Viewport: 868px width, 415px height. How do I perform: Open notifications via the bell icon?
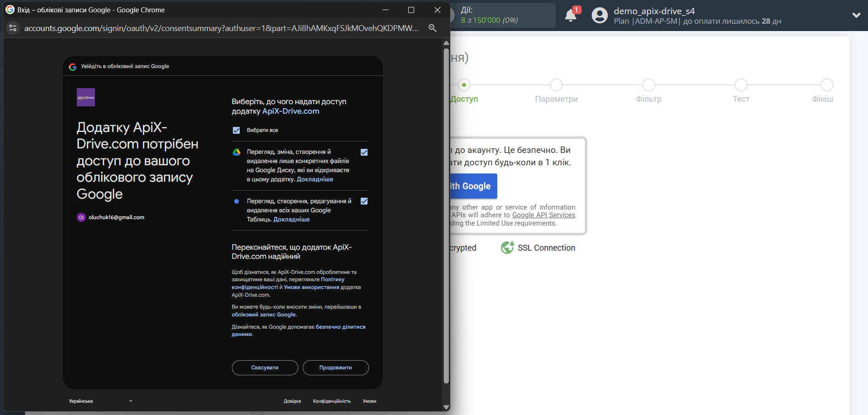click(x=570, y=15)
